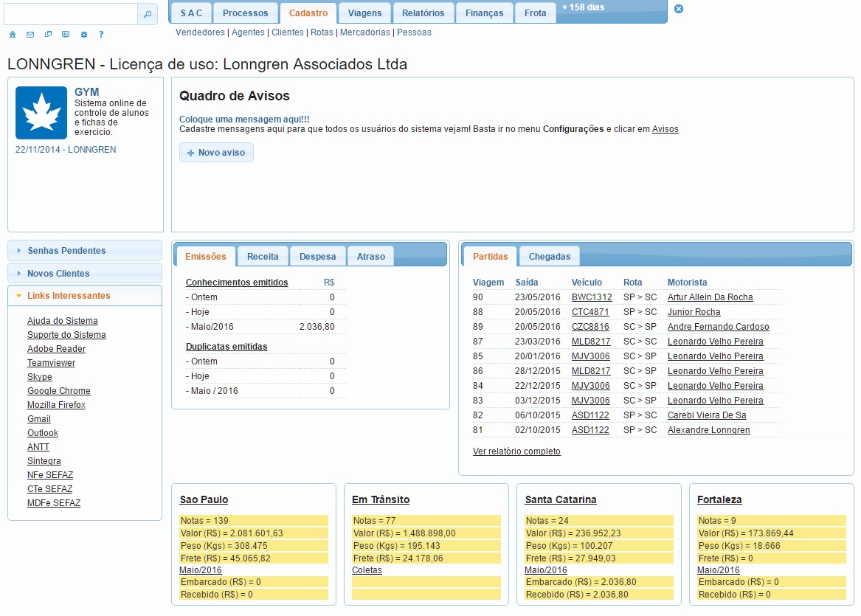Open the Fortaleza card heading
The width and height of the screenshot is (861, 616).
[719, 499]
